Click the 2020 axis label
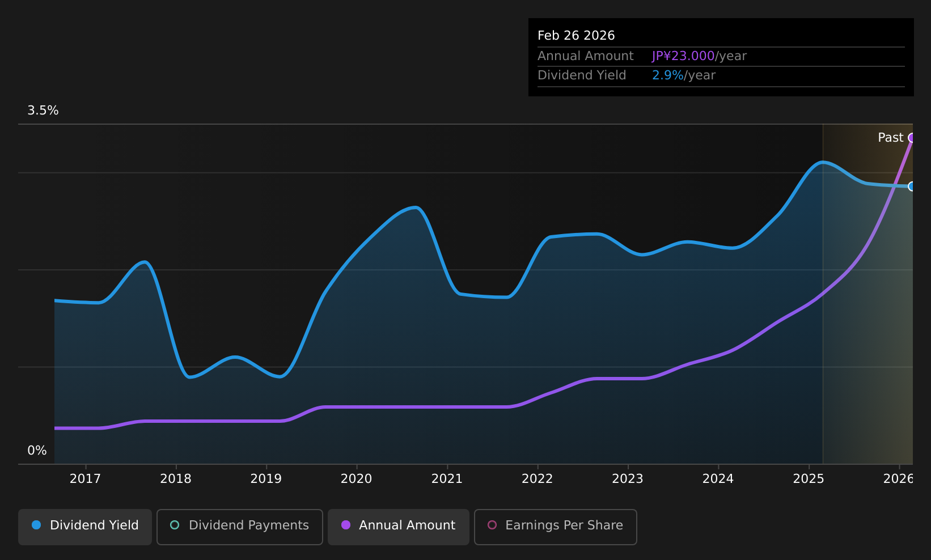The image size is (931, 560). click(356, 479)
